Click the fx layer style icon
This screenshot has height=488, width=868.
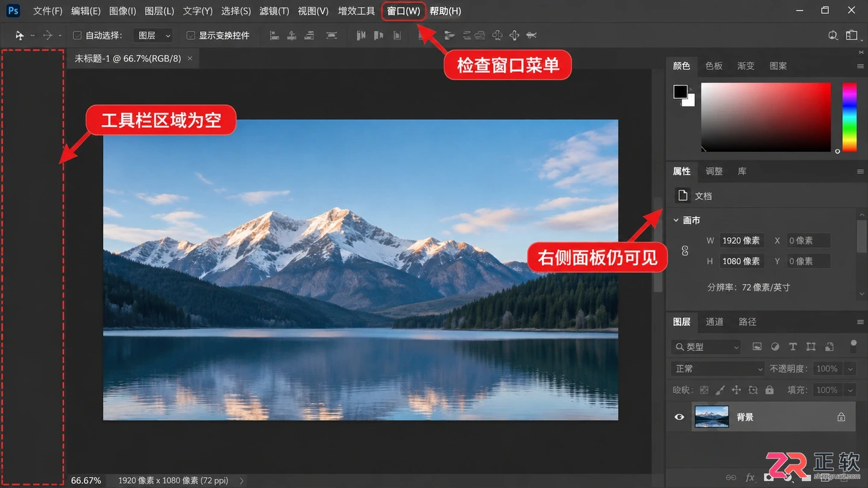tap(750, 478)
